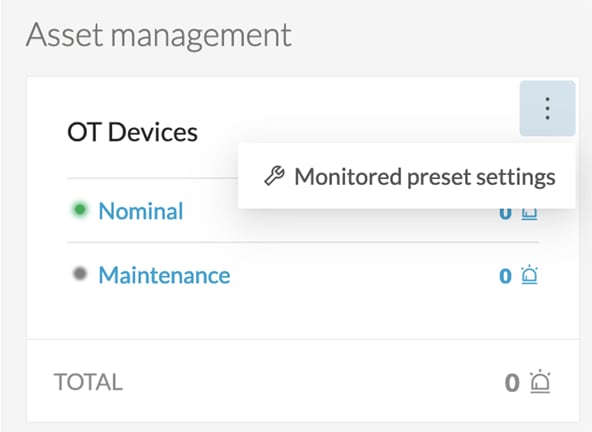Image resolution: width=592 pixels, height=432 pixels.
Task: Click empty space in the Maintenance row
Action: pyautogui.click(x=362, y=275)
